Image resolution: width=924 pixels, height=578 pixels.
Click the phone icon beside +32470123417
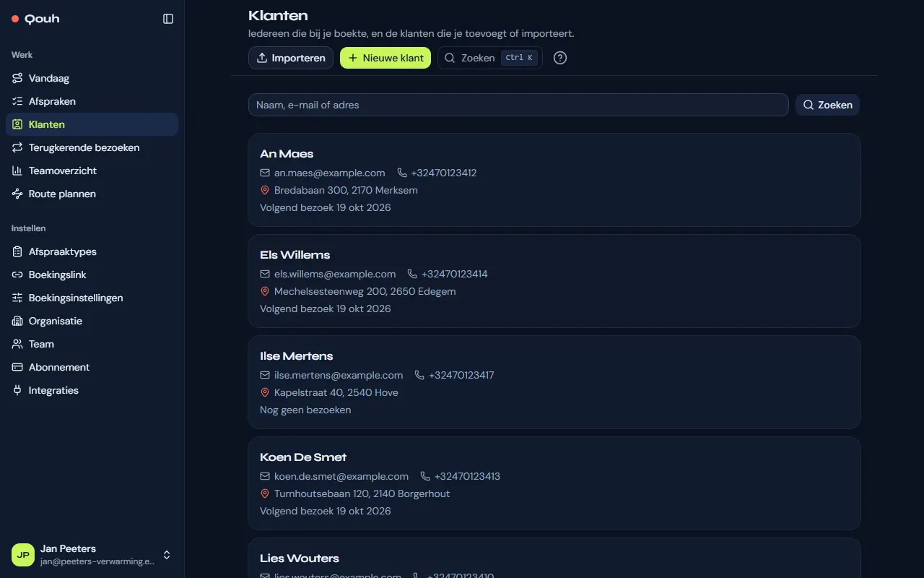[419, 375]
